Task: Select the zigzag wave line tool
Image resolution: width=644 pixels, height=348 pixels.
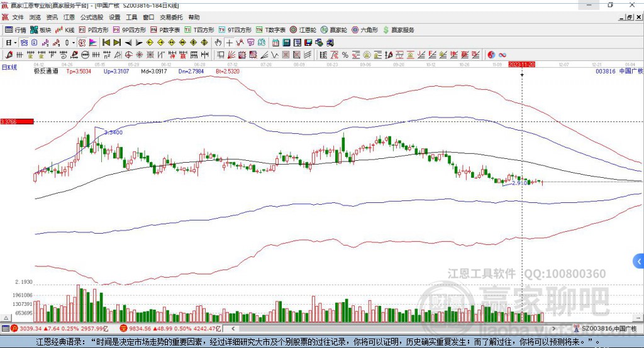Action: pos(275,55)
